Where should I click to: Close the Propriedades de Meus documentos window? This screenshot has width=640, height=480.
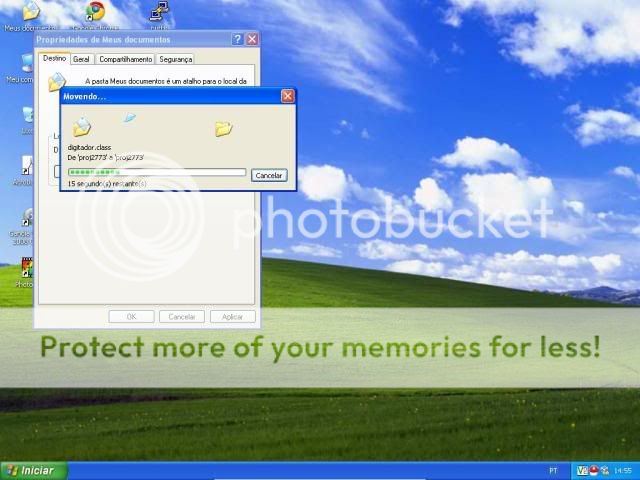pyautogui.click(x=252, y=40)
